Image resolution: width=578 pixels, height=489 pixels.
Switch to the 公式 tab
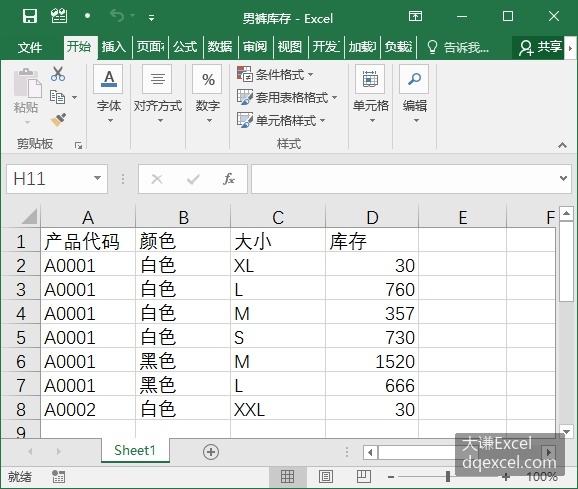click(185, 47)
